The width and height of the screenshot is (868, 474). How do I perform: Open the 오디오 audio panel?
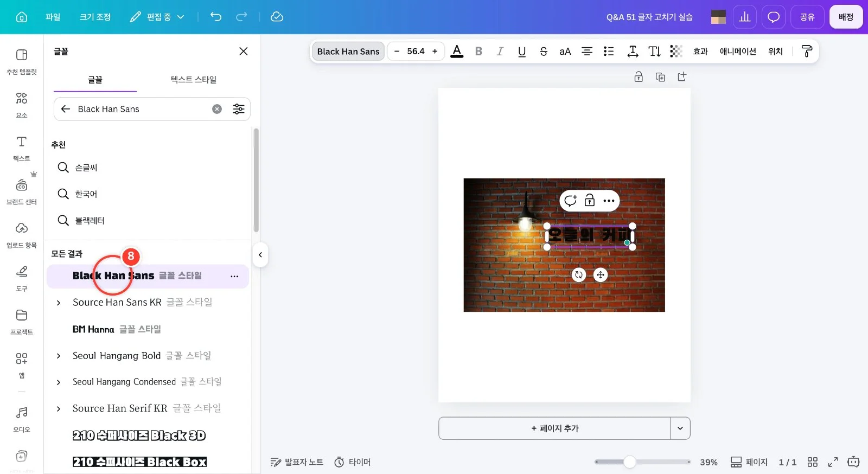pyautogui.click(x=22, y=419)
